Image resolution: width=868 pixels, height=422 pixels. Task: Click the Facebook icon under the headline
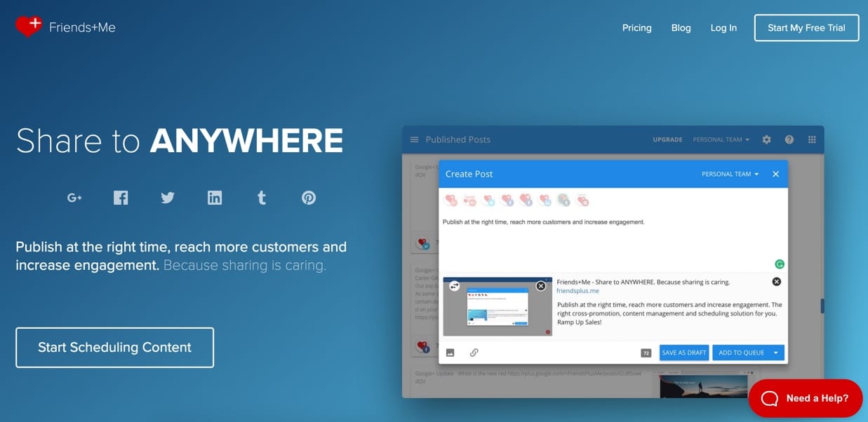coord(121,198)
